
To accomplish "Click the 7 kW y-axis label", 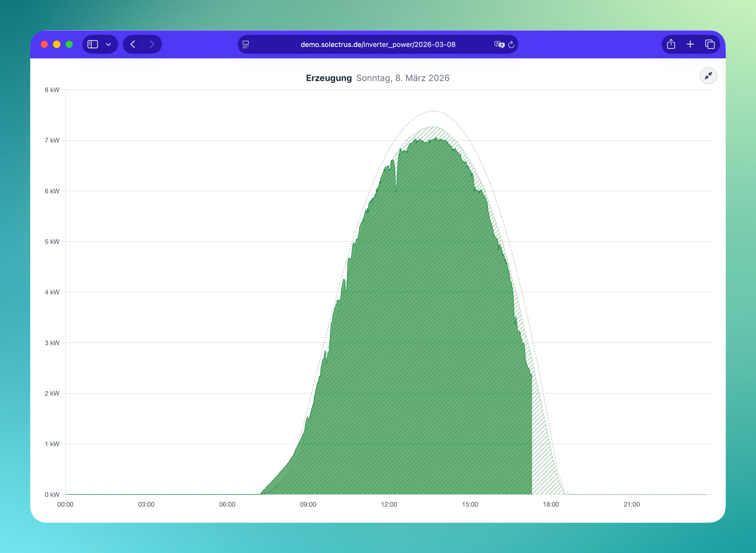I will tap(52, 140).
